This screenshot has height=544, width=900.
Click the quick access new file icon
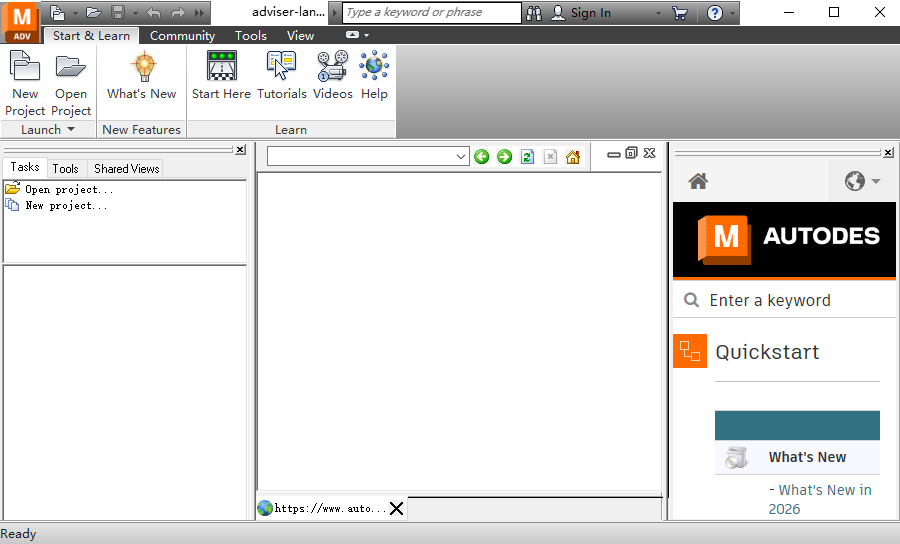[57, 13]
